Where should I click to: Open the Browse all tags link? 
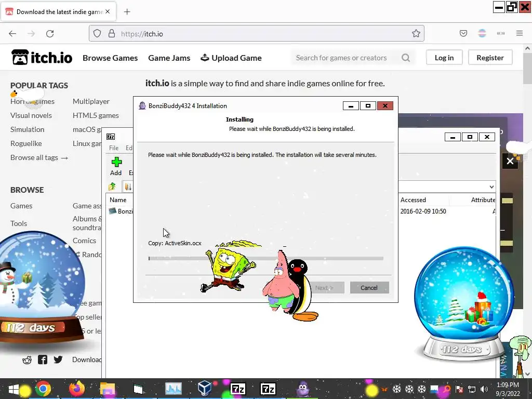[x=39, y=157]
